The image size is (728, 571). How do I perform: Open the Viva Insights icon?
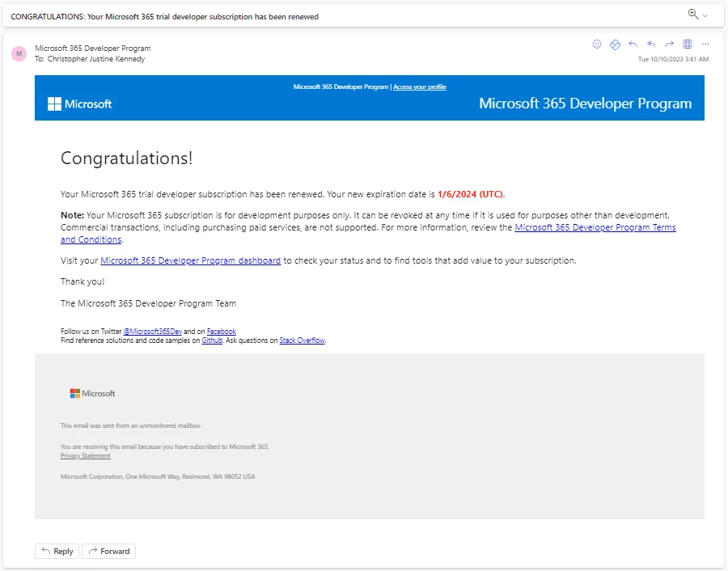tap(616, 44)
